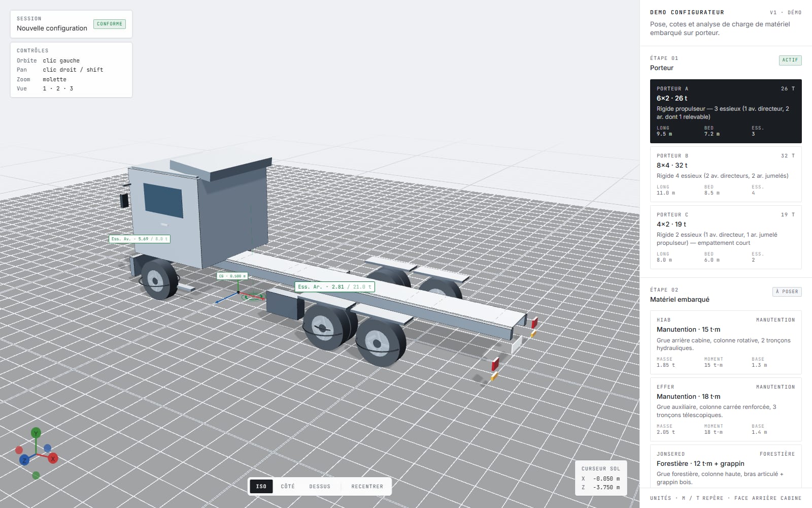Click the green Y axis ball on the gizmo

click(36, 433)
